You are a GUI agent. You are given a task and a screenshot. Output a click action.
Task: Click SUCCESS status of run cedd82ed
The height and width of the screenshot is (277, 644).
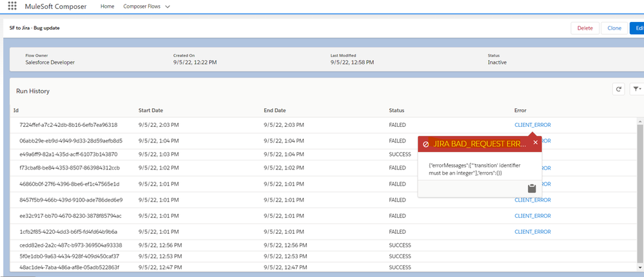(400, 245)
